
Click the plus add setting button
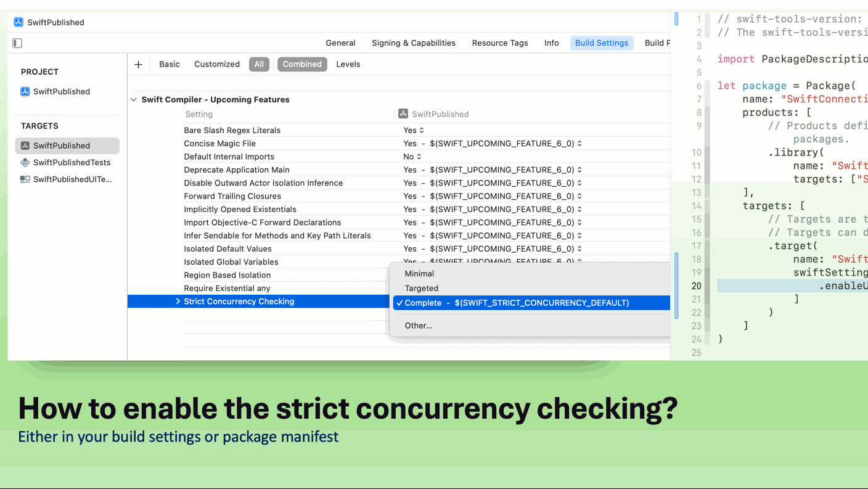tap(139, 64)
